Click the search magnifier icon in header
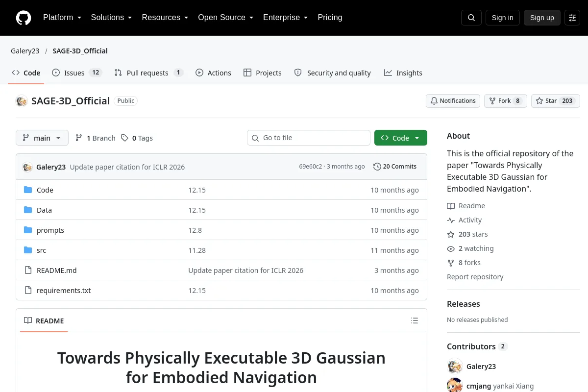Screen dimensions: 588x392 click(x=471, y=18)
